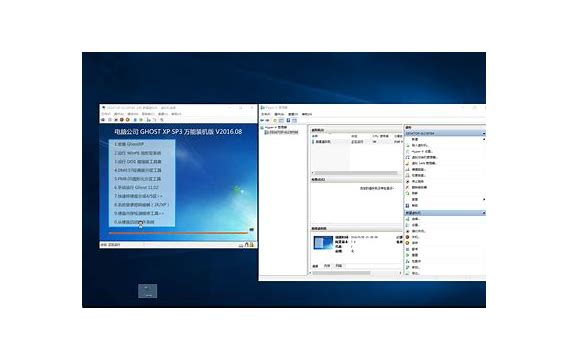Click 删除服务器 in the Actions pane

pos(419,187)
